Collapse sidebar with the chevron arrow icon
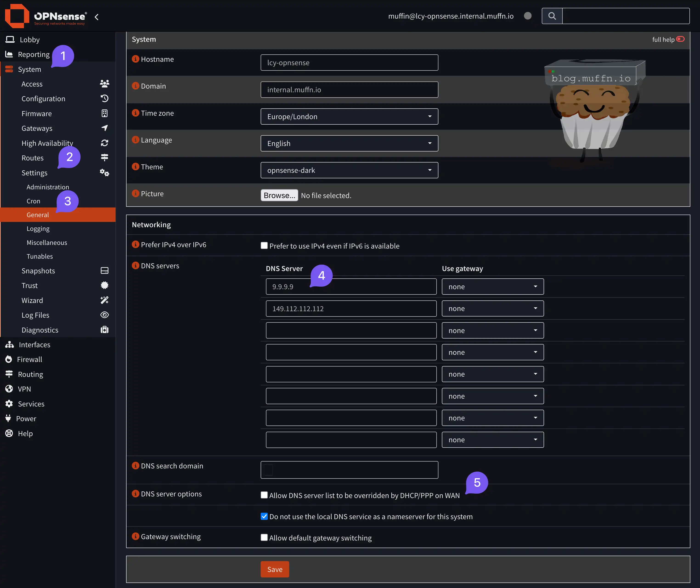 pos(97,17)
